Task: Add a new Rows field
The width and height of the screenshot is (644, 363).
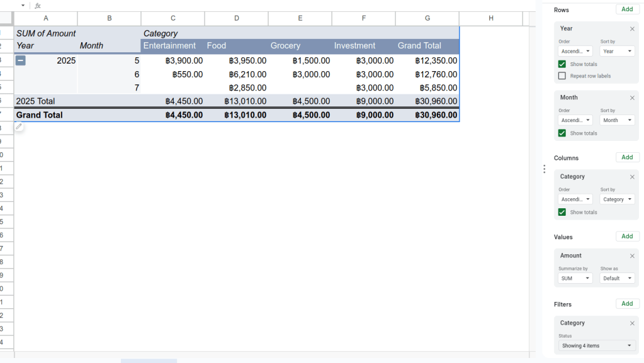Action: click(627, 9)
